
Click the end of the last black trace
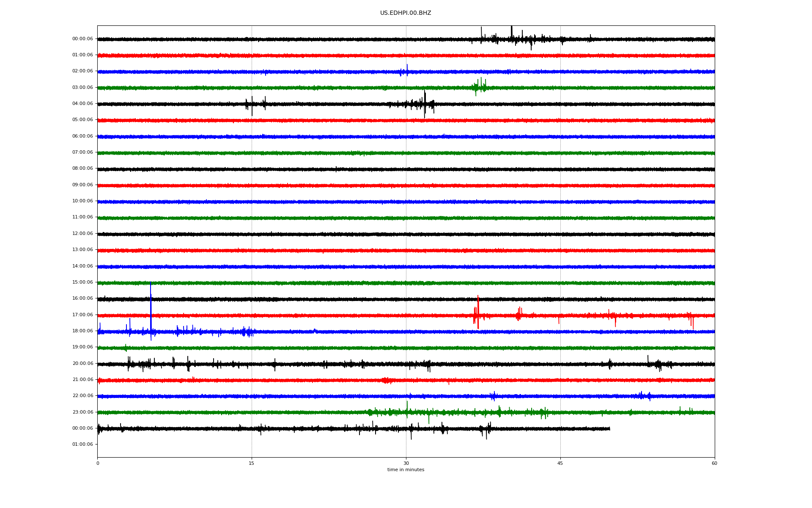pyautogui.click(x=609, y=429)
